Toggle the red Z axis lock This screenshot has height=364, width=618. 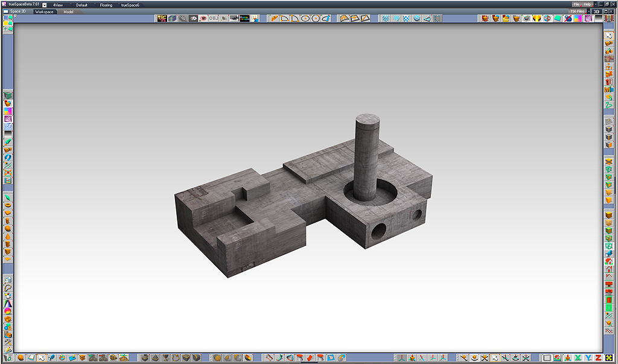click(x=598, y=358)
